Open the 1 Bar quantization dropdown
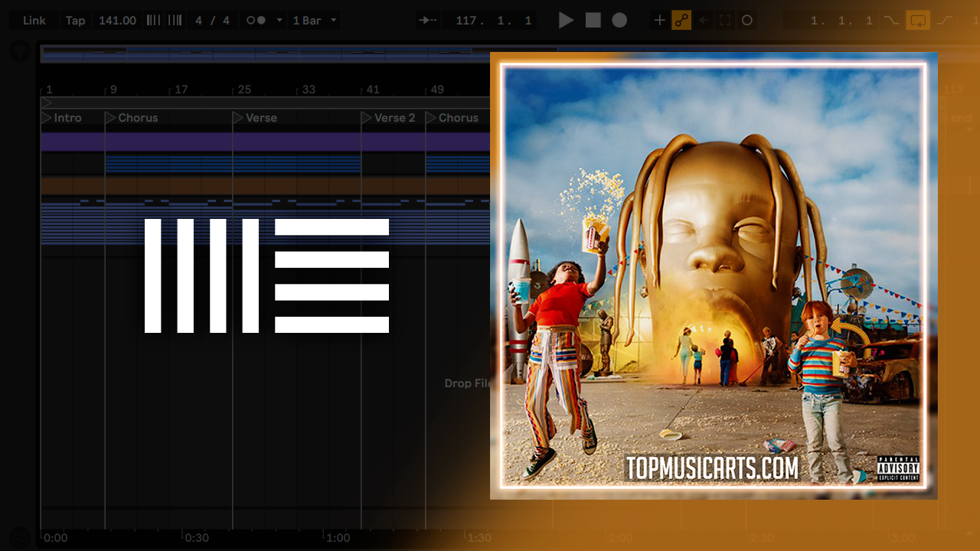The image size is (980, 551). 314,21
